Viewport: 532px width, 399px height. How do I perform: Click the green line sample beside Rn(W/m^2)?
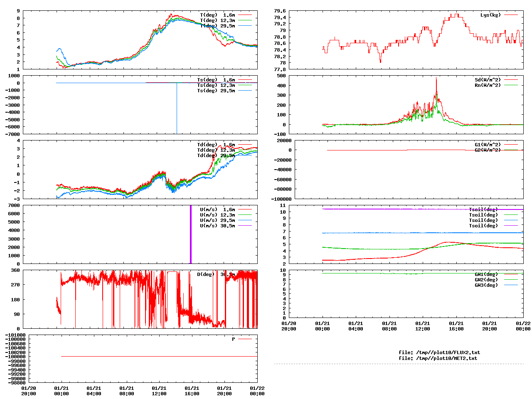coord(511,85)
